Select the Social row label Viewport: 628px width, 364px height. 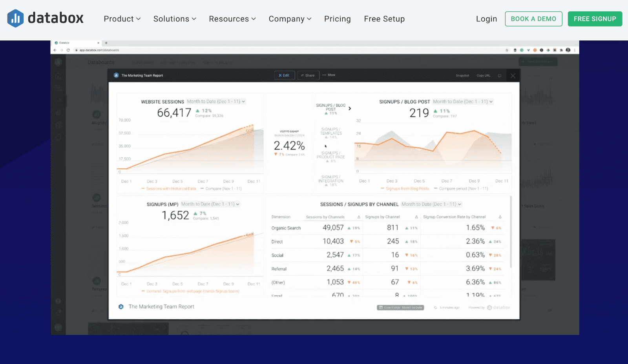[x=277, y=255]
